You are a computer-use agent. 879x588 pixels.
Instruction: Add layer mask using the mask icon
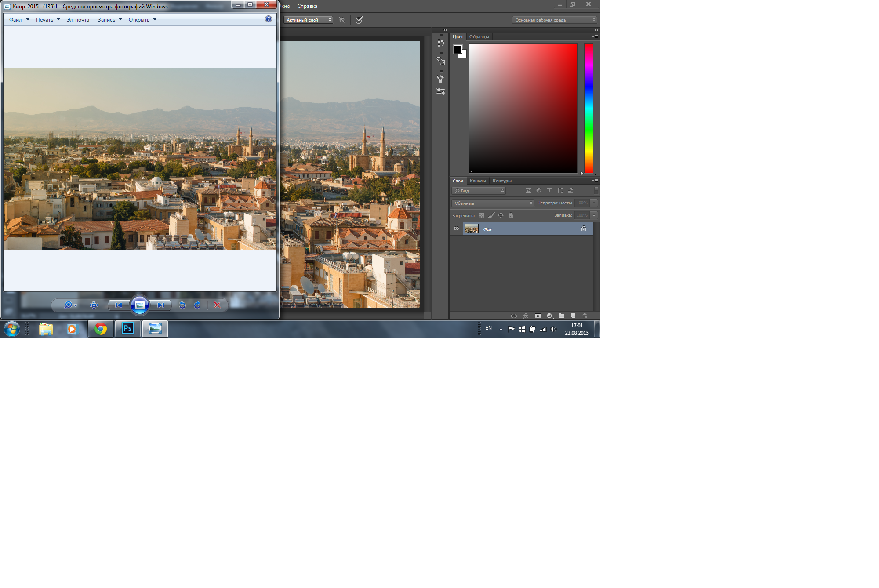[x=538, y=316]
